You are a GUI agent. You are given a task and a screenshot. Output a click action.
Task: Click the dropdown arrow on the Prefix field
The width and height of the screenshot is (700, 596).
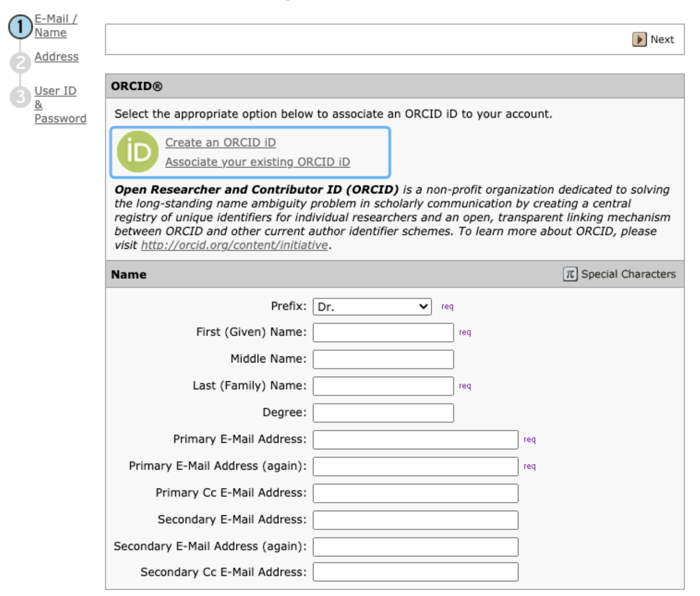click(423, 307)
